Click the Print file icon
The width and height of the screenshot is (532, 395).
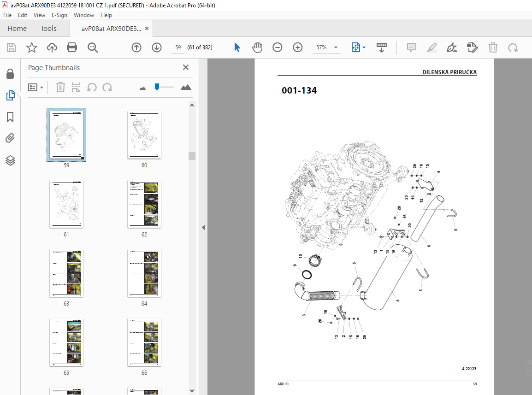72,47
